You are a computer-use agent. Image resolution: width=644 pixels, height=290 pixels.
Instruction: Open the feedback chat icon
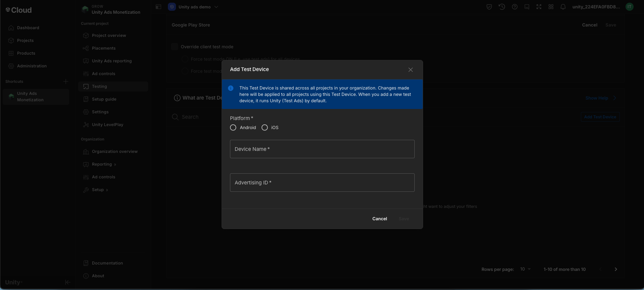(527, 7)
